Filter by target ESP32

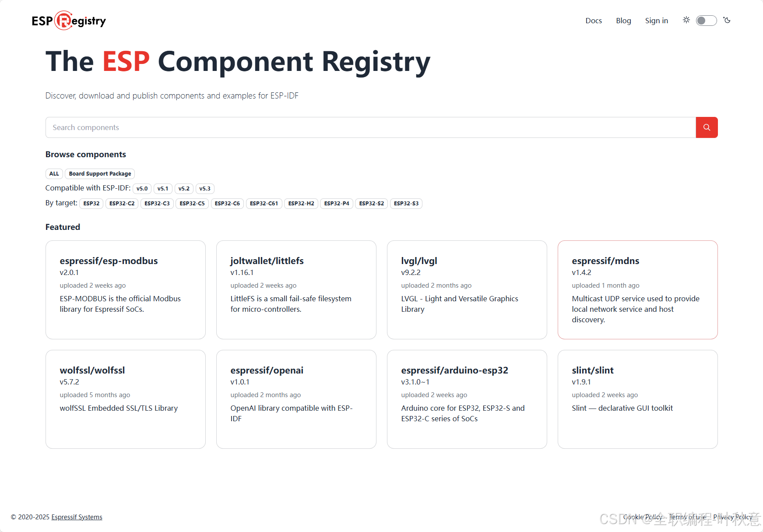[x=91, y=204]
